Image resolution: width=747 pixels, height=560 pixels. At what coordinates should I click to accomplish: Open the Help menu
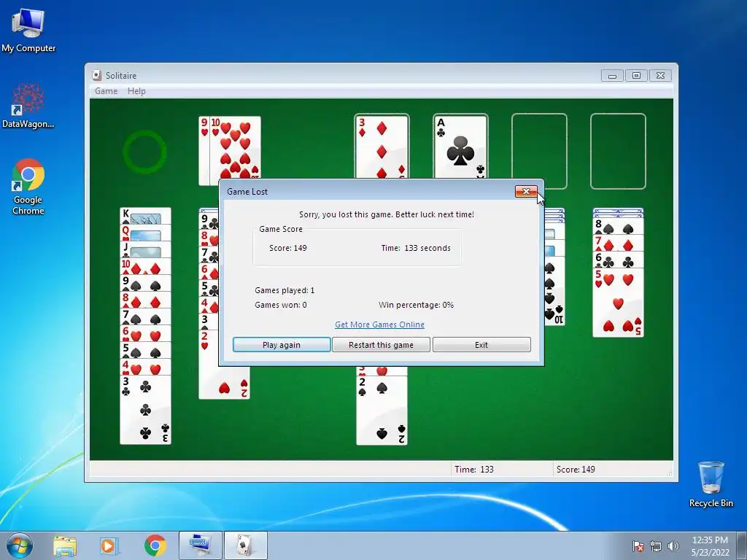coord(136,91)
